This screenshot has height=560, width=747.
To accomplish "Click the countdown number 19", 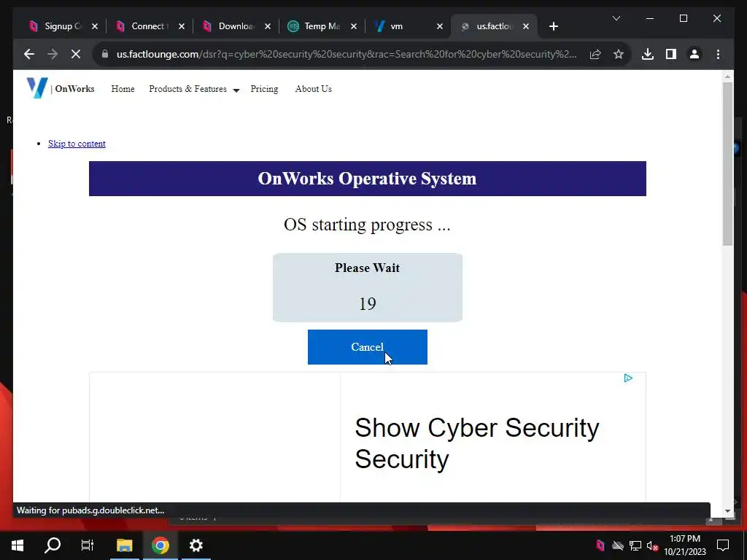I will 368,304.
